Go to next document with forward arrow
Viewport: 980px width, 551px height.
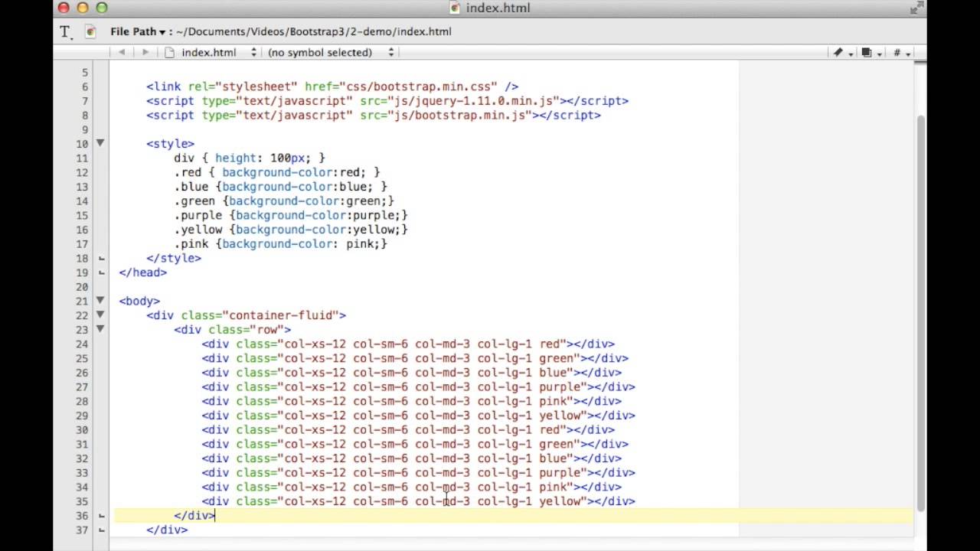tap(145, 52)
